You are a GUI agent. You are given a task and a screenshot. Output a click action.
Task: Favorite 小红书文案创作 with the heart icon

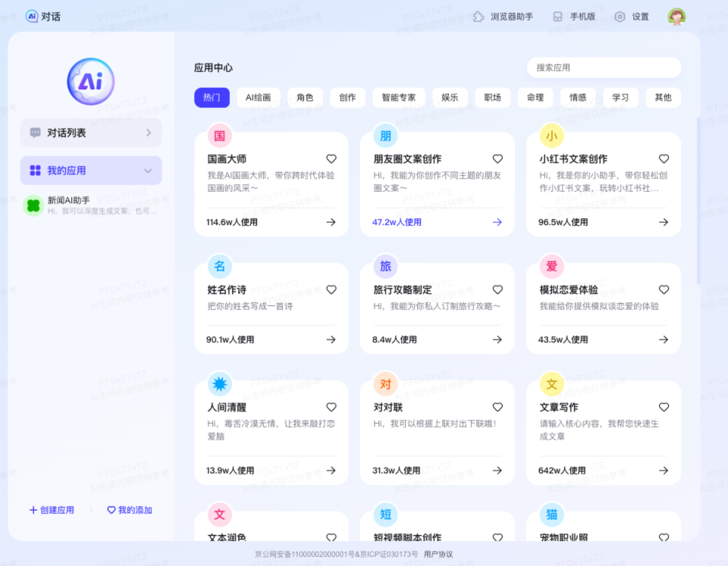coord(664,158)
